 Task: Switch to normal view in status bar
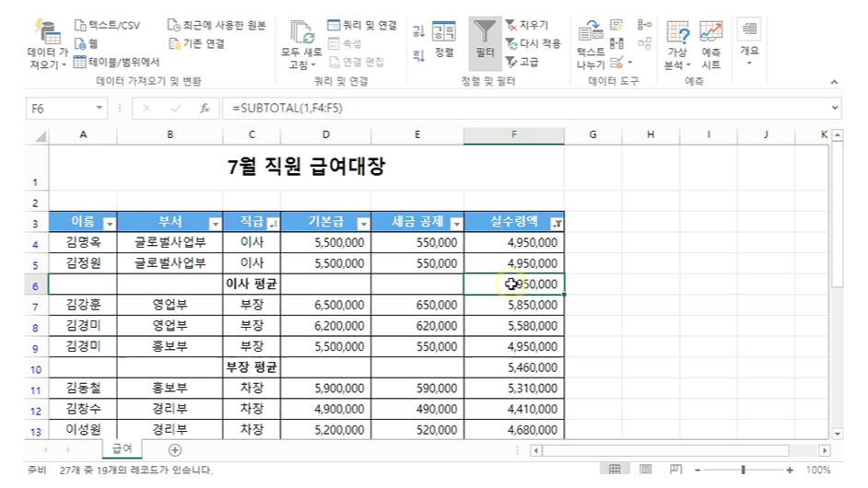[x=615, y=470]
